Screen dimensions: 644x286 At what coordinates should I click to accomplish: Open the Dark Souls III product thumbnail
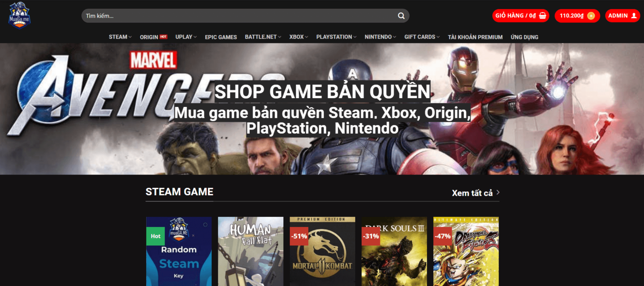coord(394,251)
